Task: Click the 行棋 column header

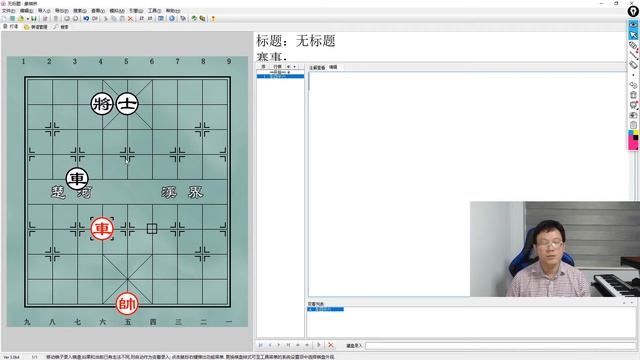Action: coord(278,67)
